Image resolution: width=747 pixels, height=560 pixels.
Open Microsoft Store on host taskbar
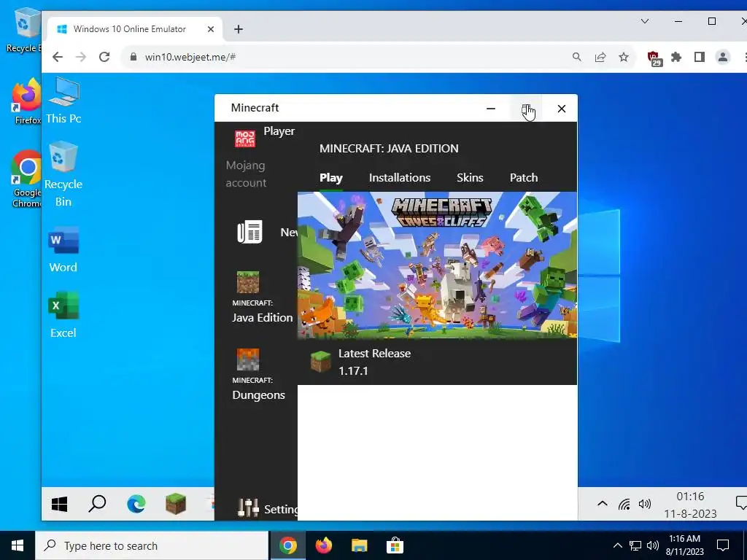click(395, 545)
